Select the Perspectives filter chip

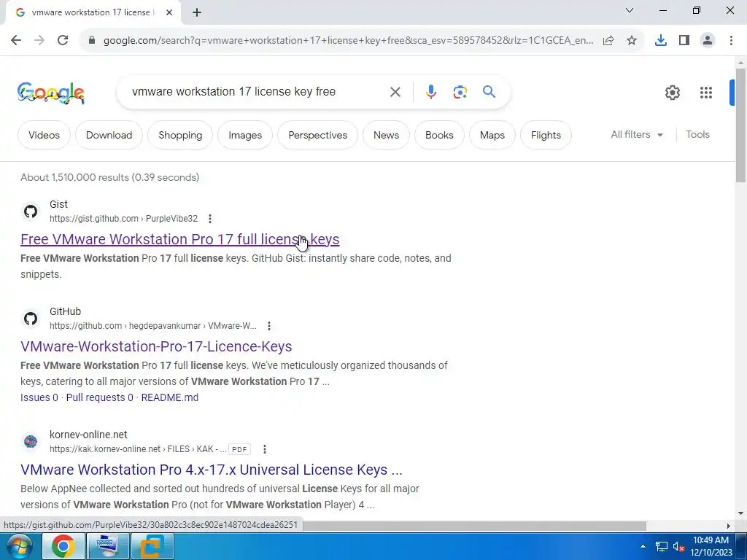pos(318,135)
